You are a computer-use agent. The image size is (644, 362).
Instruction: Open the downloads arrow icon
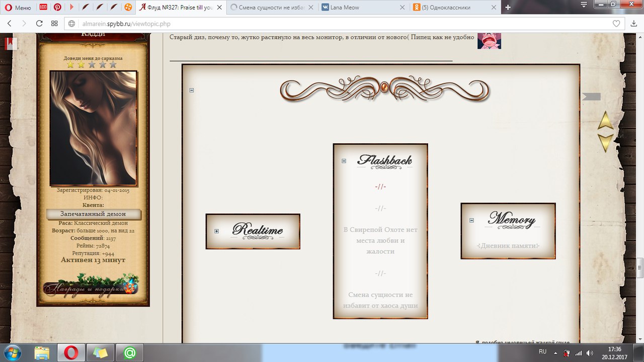point(634,24)
